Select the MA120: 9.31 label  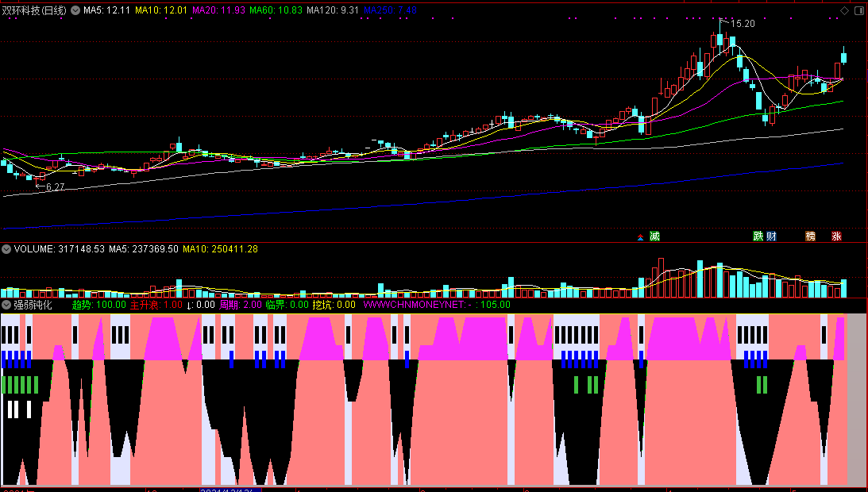(x=333, y=10)
